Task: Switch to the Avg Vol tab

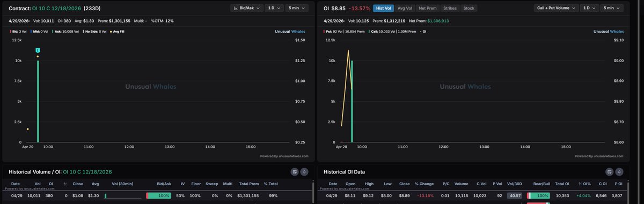Action: tap(405, 9)
